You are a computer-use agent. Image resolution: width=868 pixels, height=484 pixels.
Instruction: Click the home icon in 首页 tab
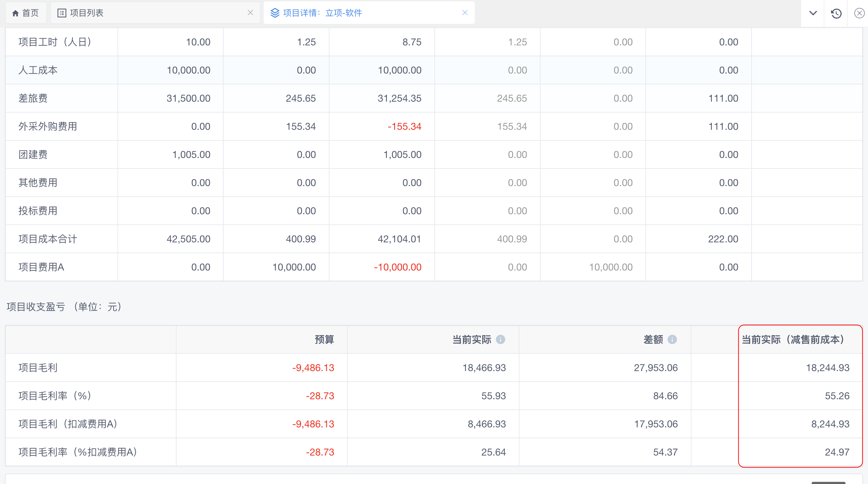[x=15, y=13]
